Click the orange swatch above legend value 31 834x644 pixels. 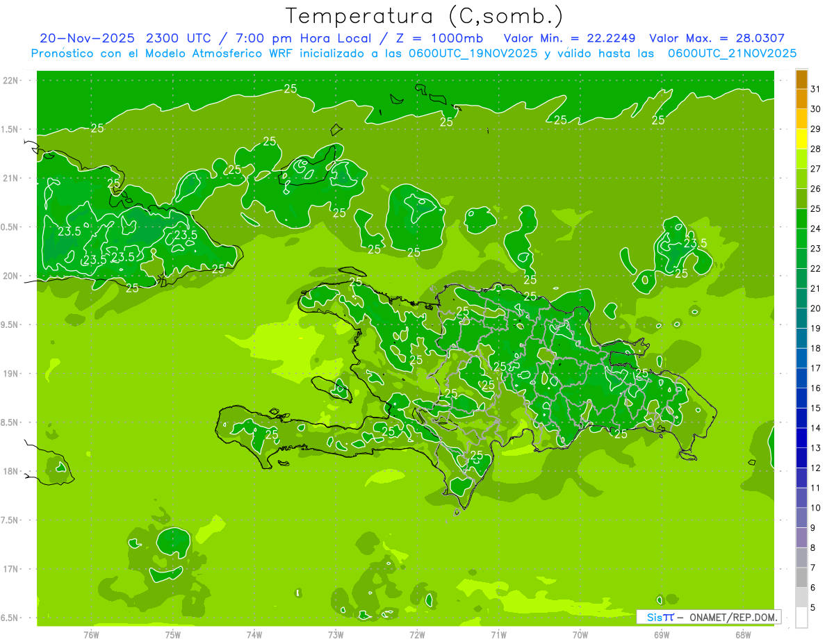click(x=801, y=79)
